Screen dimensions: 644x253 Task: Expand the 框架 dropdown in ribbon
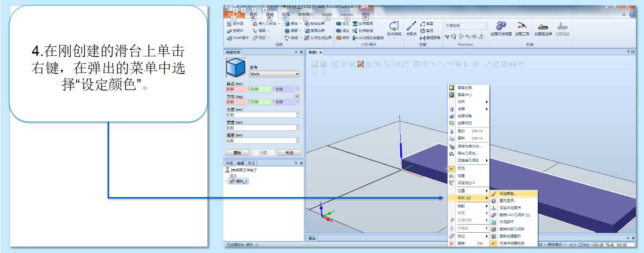[x=268, y=31]
